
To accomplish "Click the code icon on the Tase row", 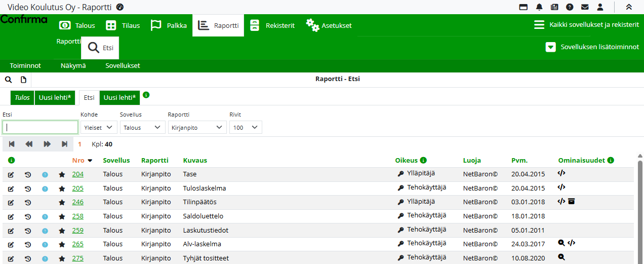I will 561,173.
